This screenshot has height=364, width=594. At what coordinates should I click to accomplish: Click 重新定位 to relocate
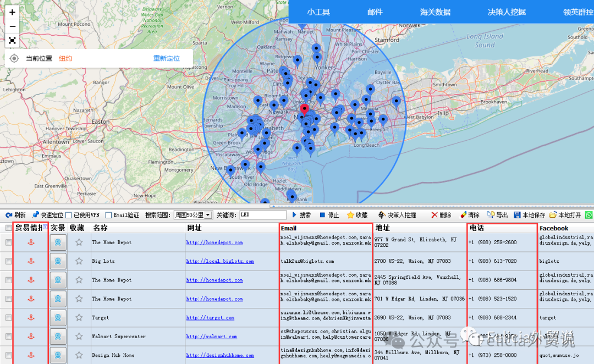tap(166, 58)
